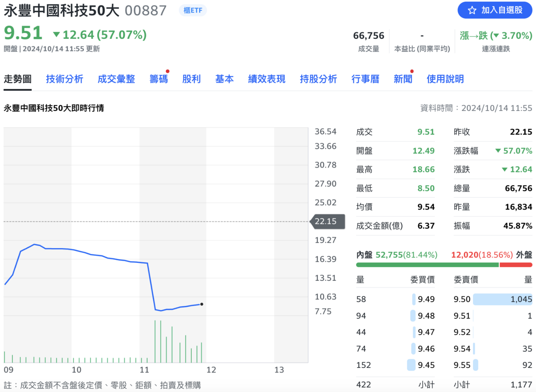This screenshot has height=392, width=536.
Task: Click the 振幅 value 45.87%
Action: click(518, 226)
